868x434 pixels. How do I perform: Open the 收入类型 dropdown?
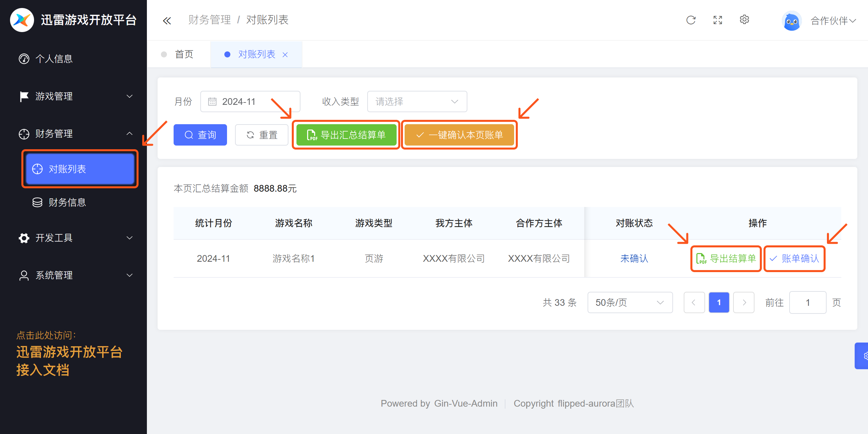[417, 101]
